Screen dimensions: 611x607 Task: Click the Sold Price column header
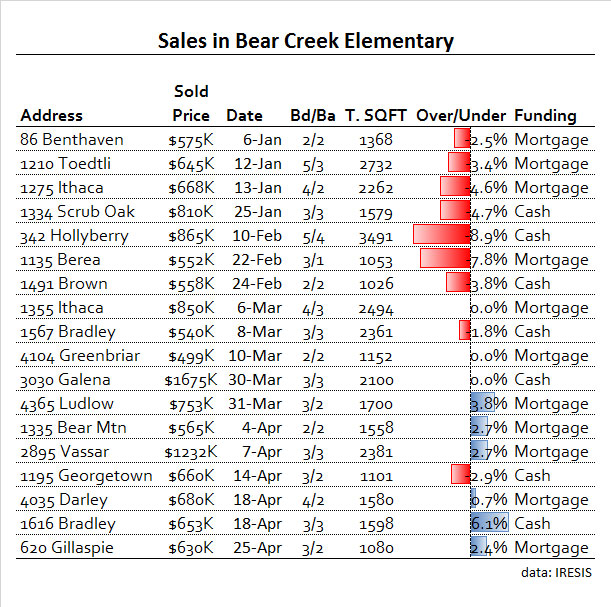point(191,103)
